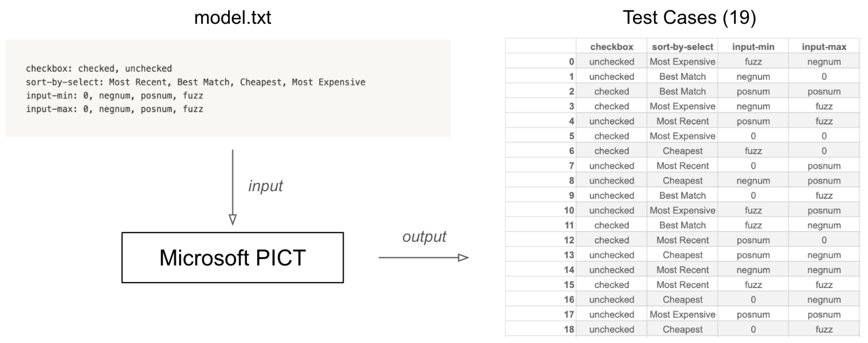The image size is (868, 343).
Task: Click the checkbox column header
Action: pos(612,47)
